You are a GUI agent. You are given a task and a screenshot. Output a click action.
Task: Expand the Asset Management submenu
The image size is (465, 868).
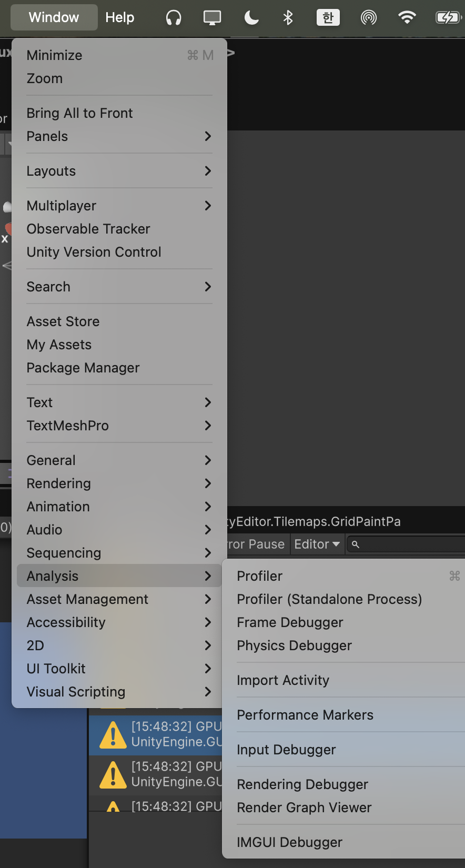click(119, 599)
